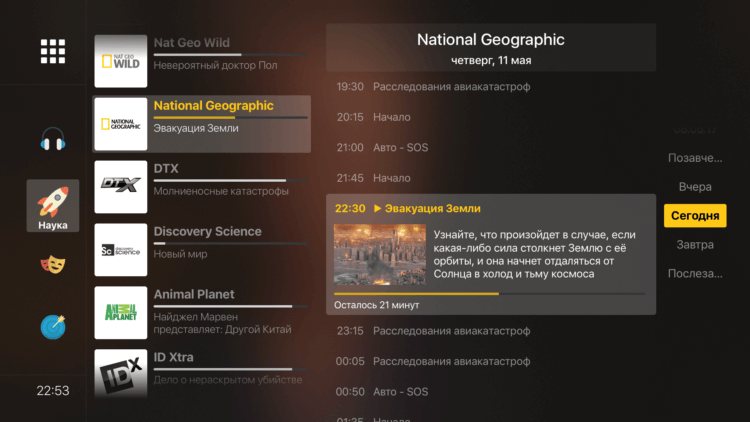Click the National Geographic channel logo
The width and height of the screenshot is (750, 422).
click(x=121, y=124)
